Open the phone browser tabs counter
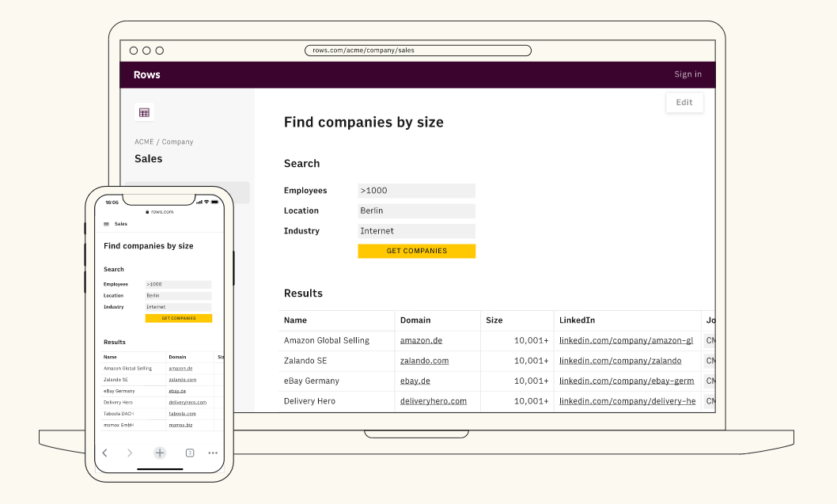 [190, 453]
